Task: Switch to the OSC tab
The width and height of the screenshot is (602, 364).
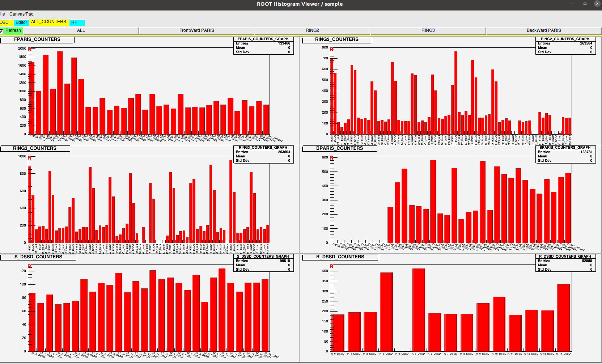Action: click(5, 22)
